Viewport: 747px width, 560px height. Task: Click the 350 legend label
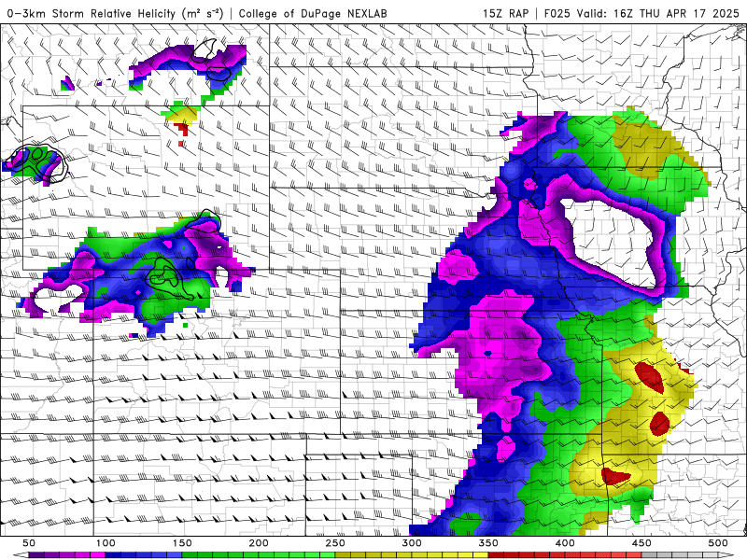point(488,543)
